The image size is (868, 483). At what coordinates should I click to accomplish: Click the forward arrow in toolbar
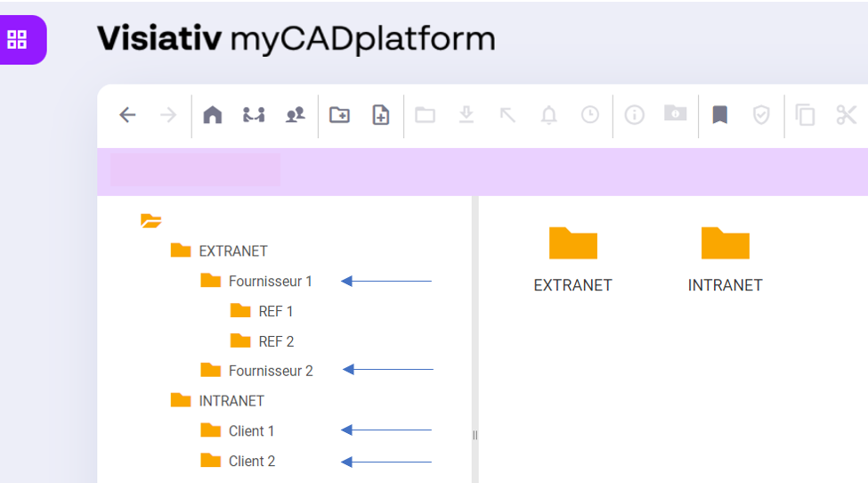point(168,115)
